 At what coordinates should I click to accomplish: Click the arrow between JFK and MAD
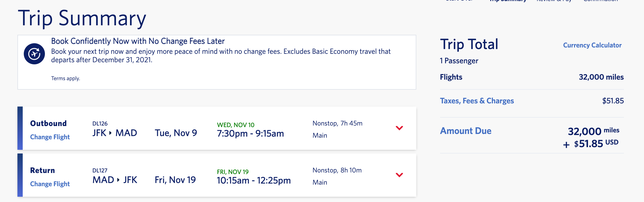point(110,133)
